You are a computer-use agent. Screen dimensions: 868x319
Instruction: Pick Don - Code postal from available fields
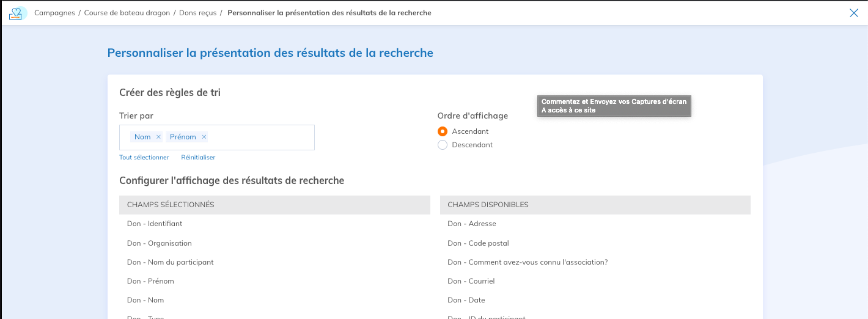click(478, 243)
